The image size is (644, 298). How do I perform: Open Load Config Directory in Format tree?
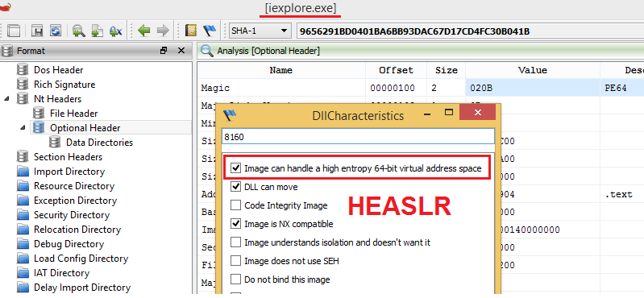(81, 259)
